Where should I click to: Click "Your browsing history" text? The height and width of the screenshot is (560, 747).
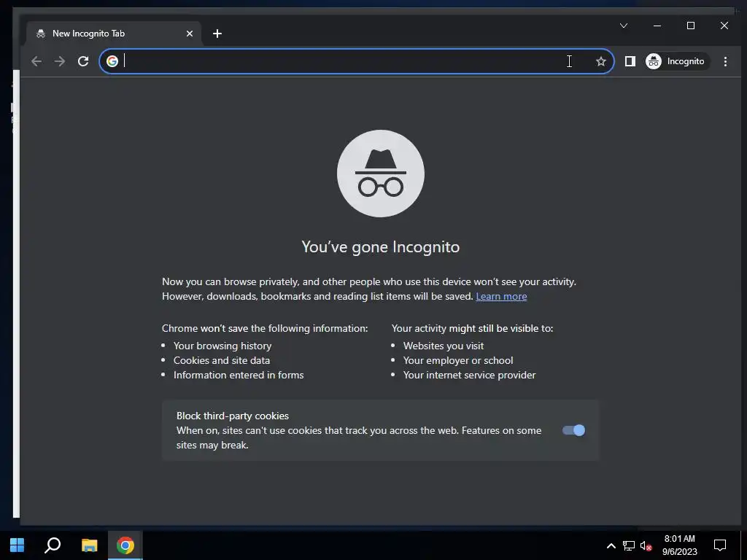click(x=222, y=346)
